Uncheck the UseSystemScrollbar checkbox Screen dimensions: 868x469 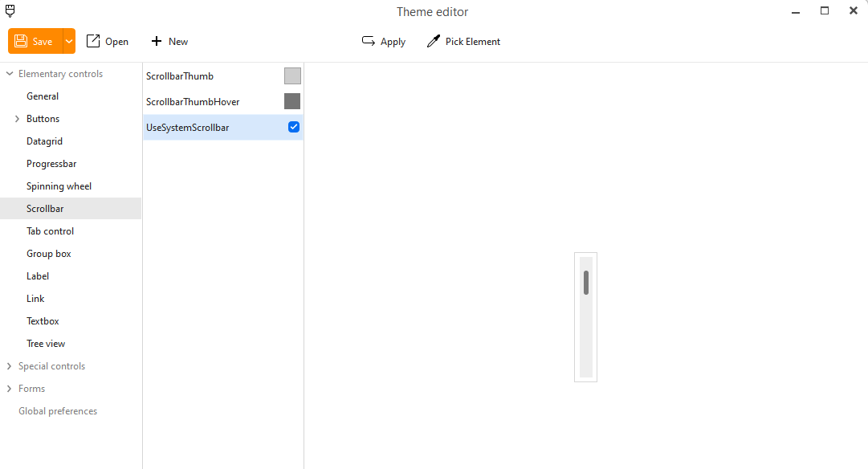pyautogui.click(x=294, y=127)
